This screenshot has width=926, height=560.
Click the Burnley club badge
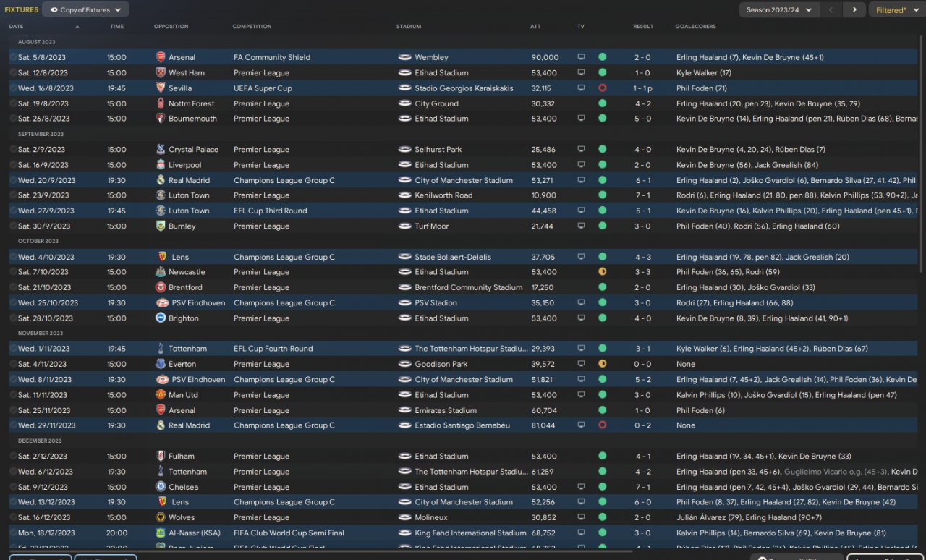[161, 226]
